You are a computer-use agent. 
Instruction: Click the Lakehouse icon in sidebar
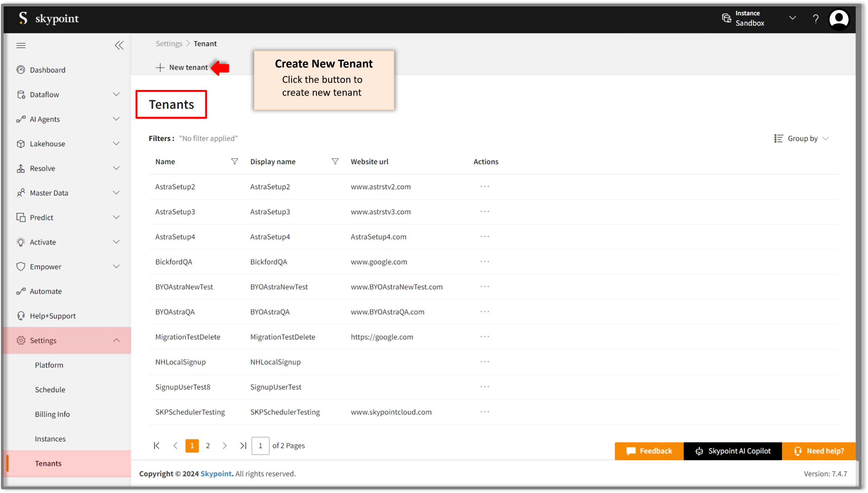click(21, 143)
